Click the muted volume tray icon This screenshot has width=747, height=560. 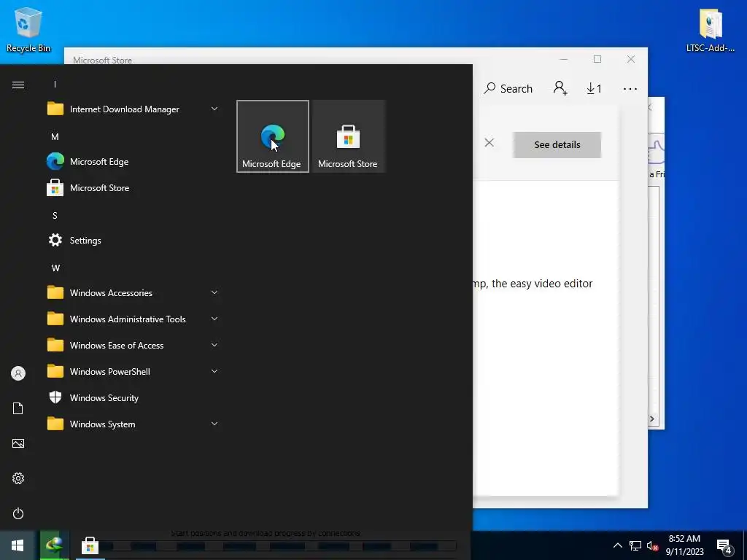(652, 545)
